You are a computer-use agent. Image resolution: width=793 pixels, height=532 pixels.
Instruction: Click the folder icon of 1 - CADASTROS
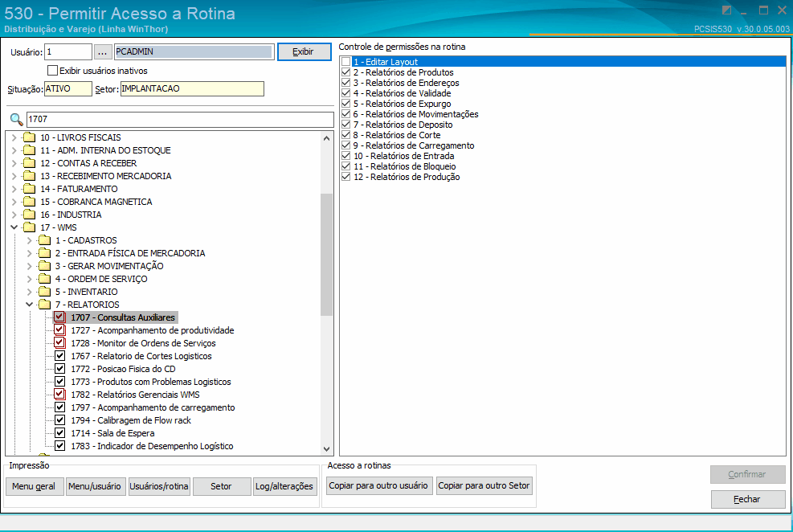44,240
